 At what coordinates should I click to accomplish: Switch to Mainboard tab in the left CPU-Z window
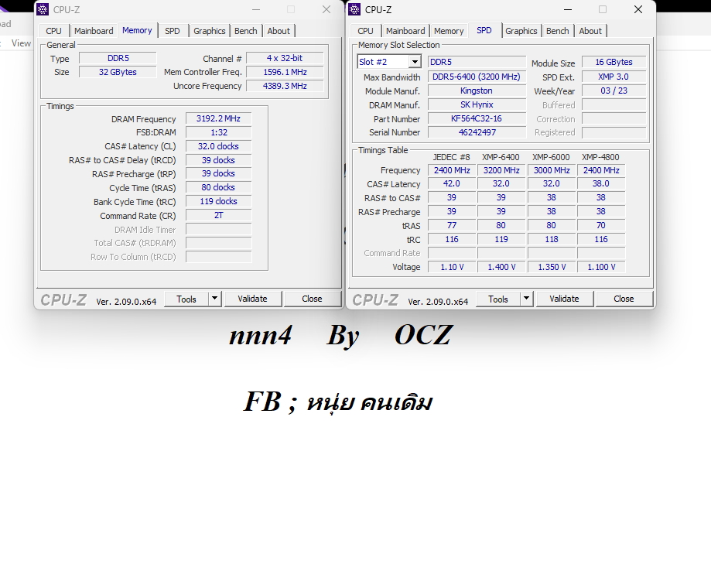[94, 31]
